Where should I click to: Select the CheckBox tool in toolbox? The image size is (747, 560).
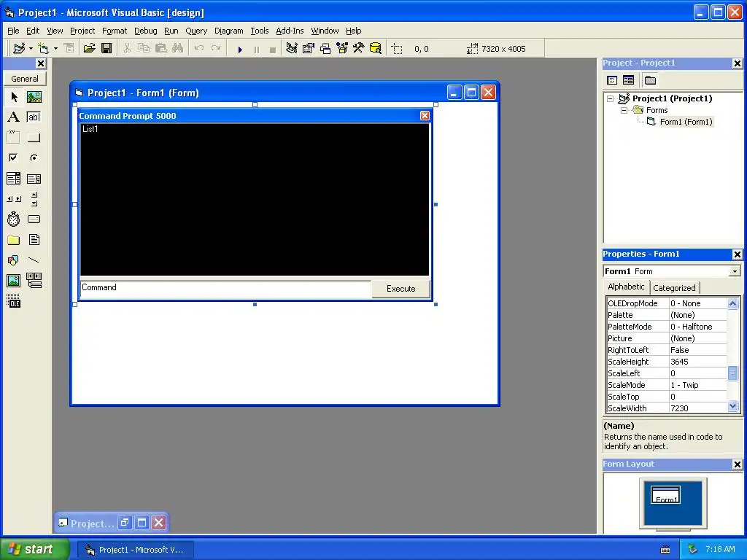coord(14,157)
